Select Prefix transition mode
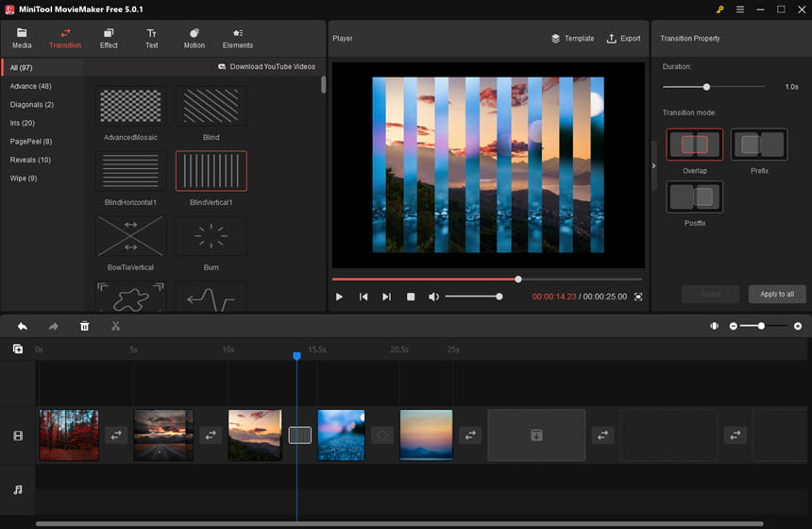This screenshot has width=812, height=529. pyautogui.click(x=759, y=145)
